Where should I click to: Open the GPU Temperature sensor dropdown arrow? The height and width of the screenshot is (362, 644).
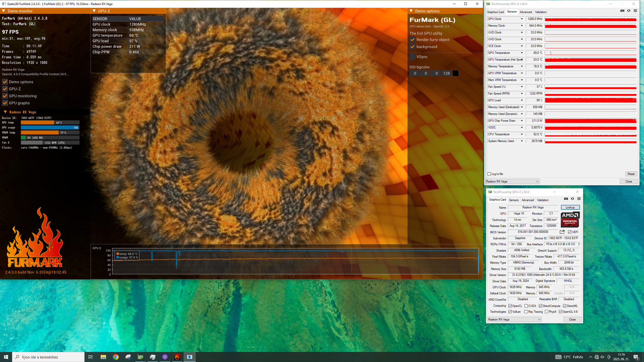pyautogui.click(x=522, y=53)
